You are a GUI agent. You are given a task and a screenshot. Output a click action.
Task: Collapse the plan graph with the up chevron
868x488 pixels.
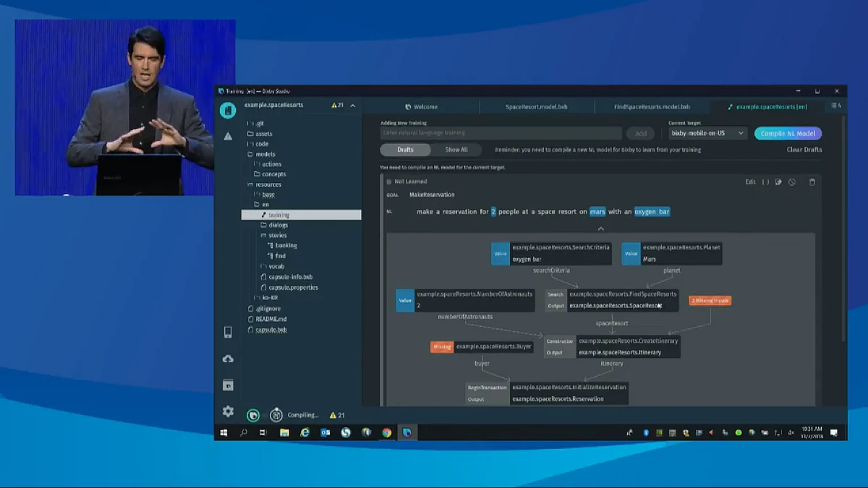pos(600,229)
